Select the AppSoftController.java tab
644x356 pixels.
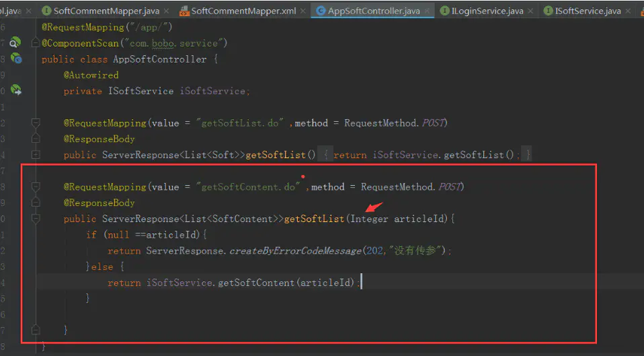[374, 11]
